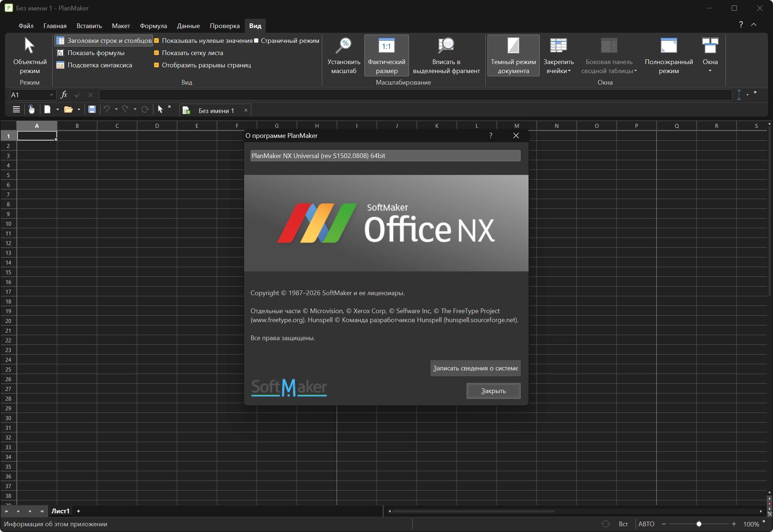
Task: Click zoom out minus in status bar
Action: 664,524
